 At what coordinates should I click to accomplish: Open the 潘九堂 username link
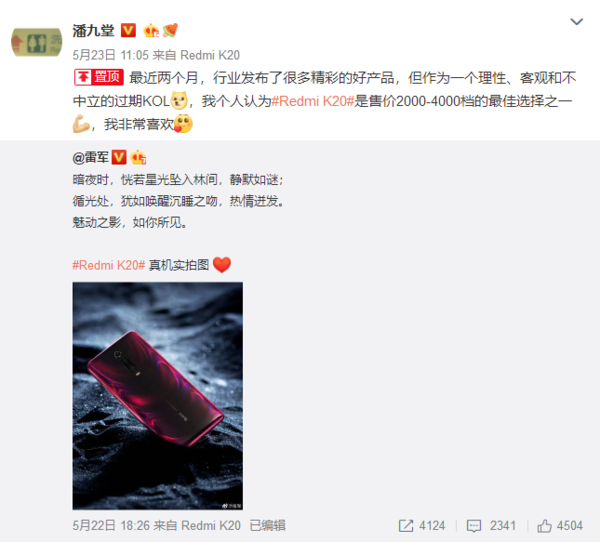pos(93,30)
